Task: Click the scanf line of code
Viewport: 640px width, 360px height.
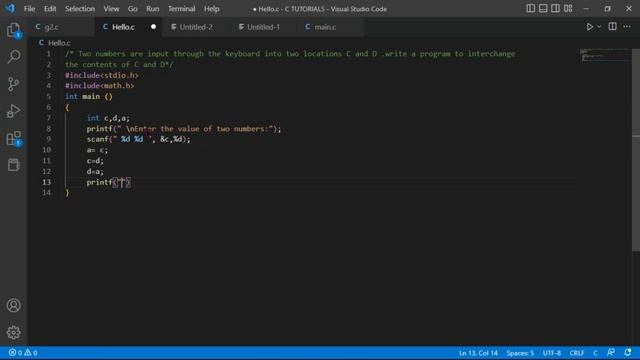Action: [138, 140]
